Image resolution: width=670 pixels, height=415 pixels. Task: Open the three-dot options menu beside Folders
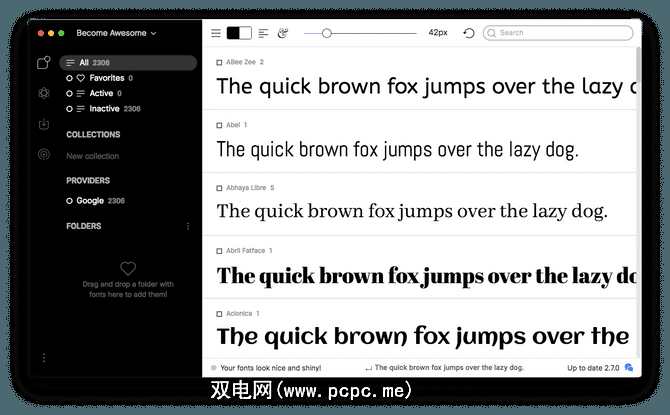[x=188, y=227]
